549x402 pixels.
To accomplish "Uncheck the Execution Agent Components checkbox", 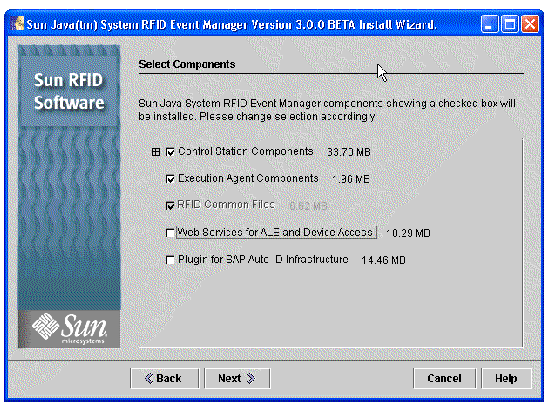I will [x=170, y=179].
